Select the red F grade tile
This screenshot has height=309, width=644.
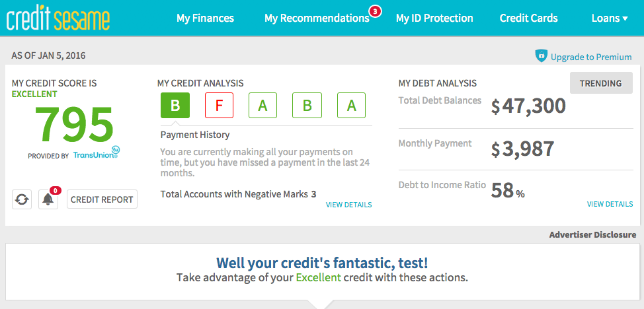click(x=219, y=105)
